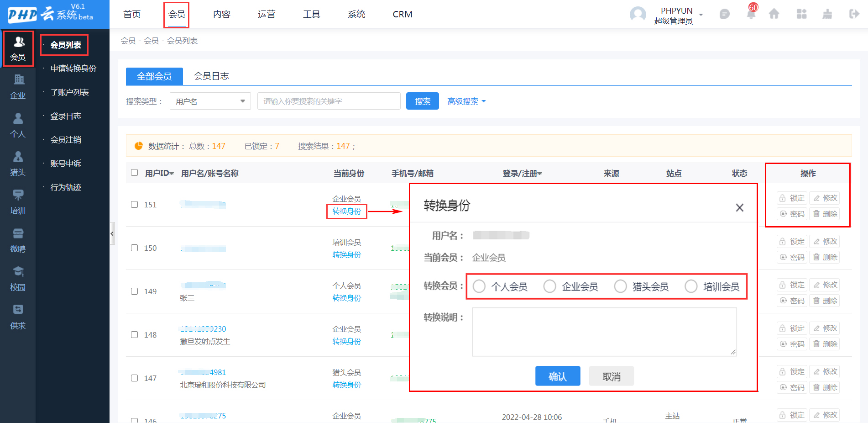The height and width of the screenshot is (423, 868).
Task: Check the checkbox for user 150
Action: click(x=134, y=248)
